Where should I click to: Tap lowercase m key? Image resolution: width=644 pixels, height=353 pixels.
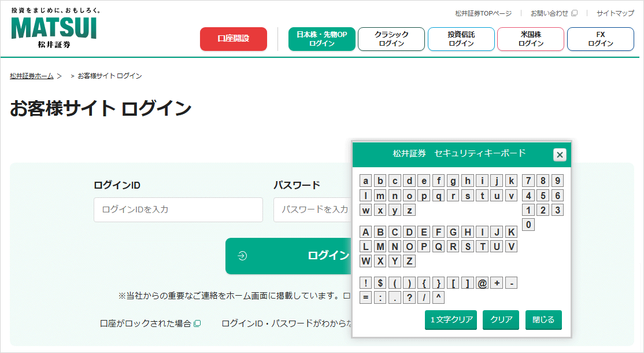pos(380,196)
